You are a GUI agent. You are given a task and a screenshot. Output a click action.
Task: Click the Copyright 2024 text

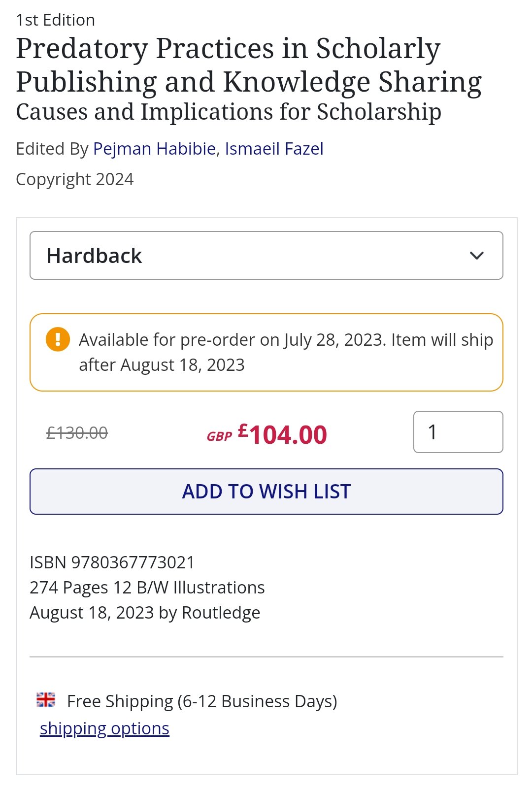point(74,179)
